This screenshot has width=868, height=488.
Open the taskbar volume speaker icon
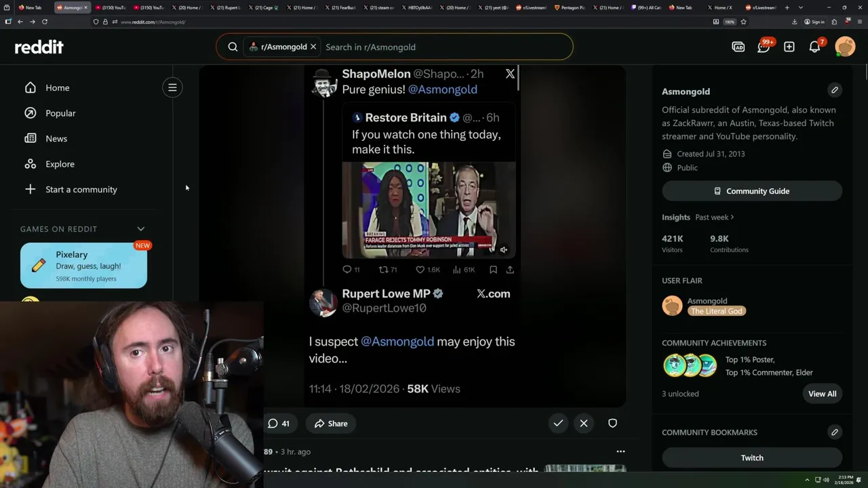coord(826,480)
